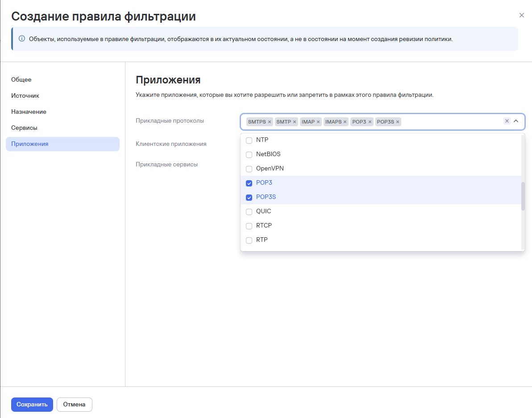532x418 pixels.
Task: Click the Сохранить button
Action: (x=32, y=405)
